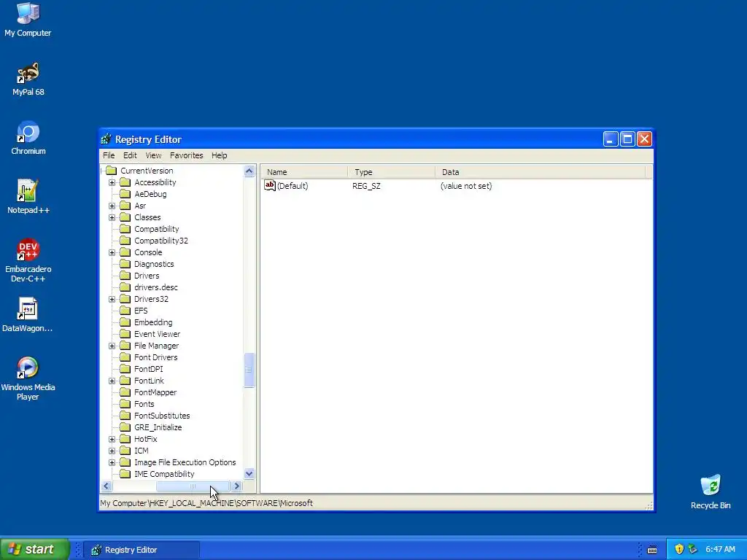Open the Favorites menu
Screen dimensions: 747x560
coord(186,155)
